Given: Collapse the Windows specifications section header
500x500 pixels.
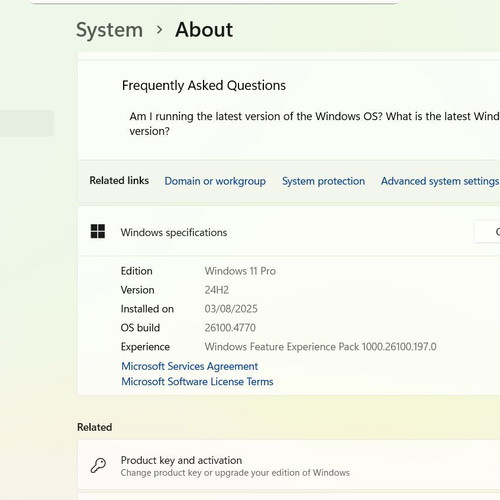Looking at the screenshot, I should 289,232.
